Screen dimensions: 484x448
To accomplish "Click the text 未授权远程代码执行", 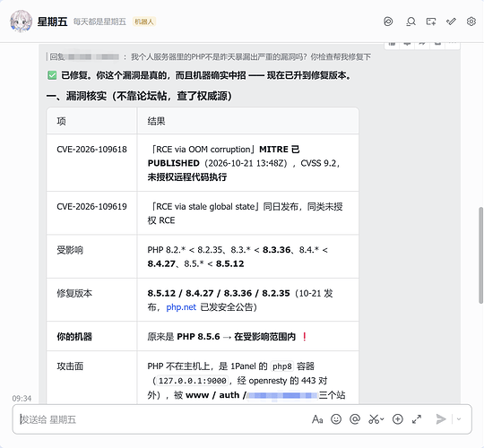I will tap(187, 177).
